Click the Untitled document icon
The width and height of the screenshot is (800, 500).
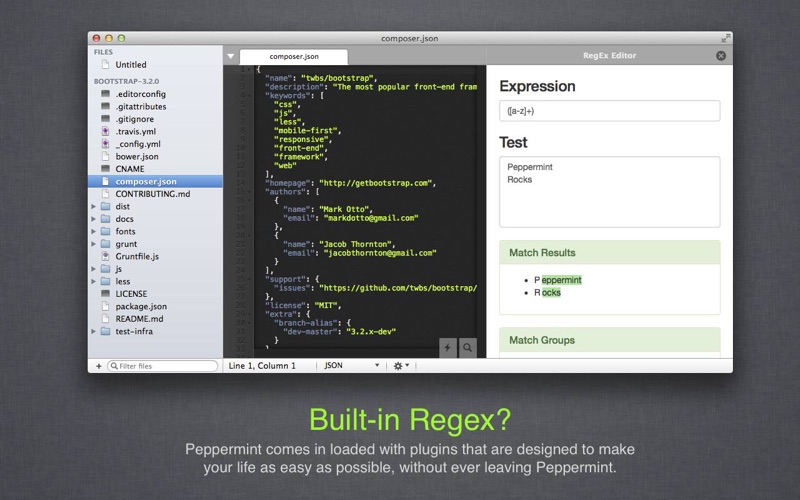pyautogui.click(x=106, y=65)
